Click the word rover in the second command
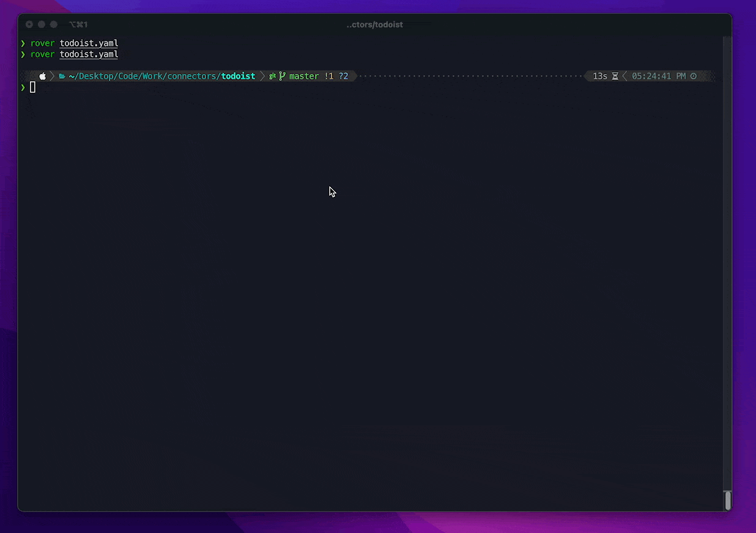The width and height of the screenshot is (756, 533). click(x=42, y=54)
